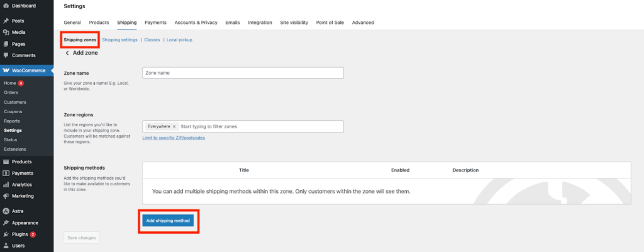Select the Shipping settings tab
644x252 pixels.
tap(127, 23)
